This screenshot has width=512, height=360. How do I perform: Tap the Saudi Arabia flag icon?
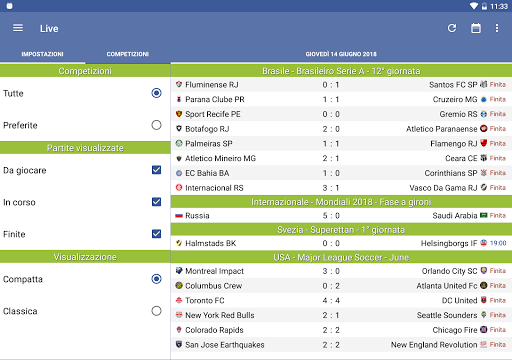(484, 216)
